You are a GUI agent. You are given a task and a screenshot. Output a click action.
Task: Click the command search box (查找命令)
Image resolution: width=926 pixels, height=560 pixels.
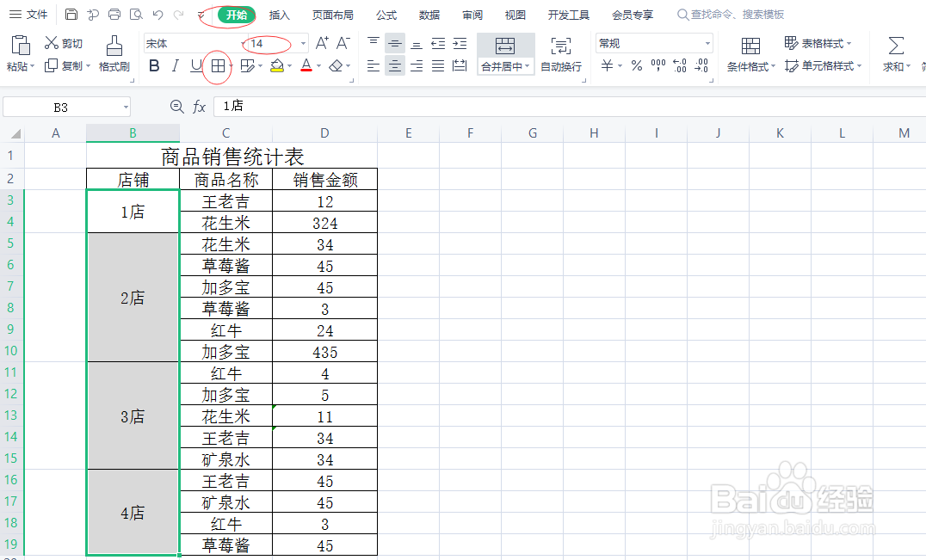(x=731, y=14)
